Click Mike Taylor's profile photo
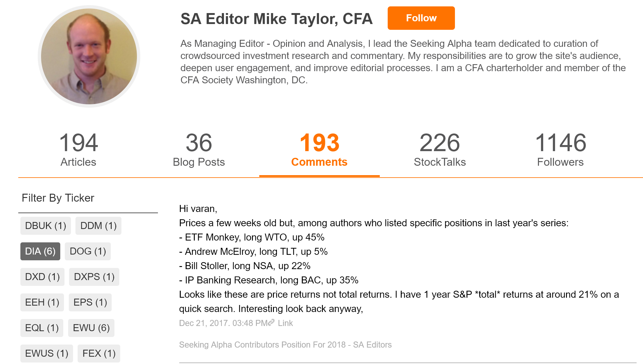Screen dimensions: 643x364 pyautogui.click(x=89, y=56)
